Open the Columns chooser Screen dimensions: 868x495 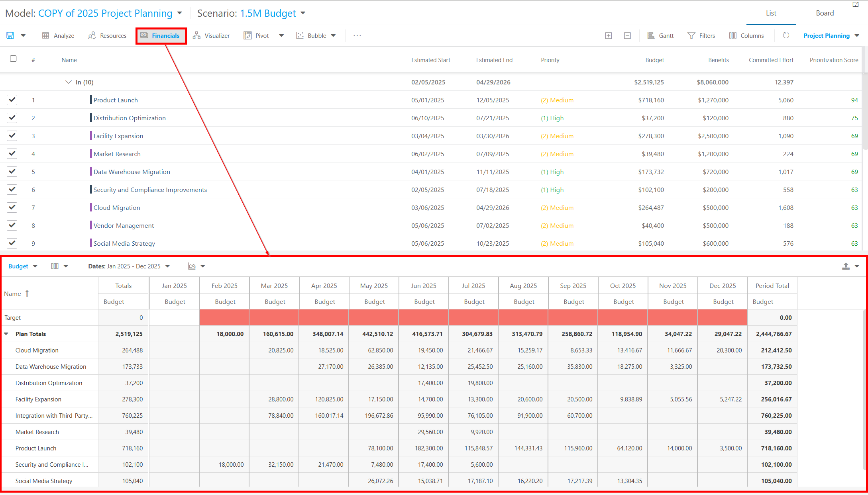coord(746,35)
